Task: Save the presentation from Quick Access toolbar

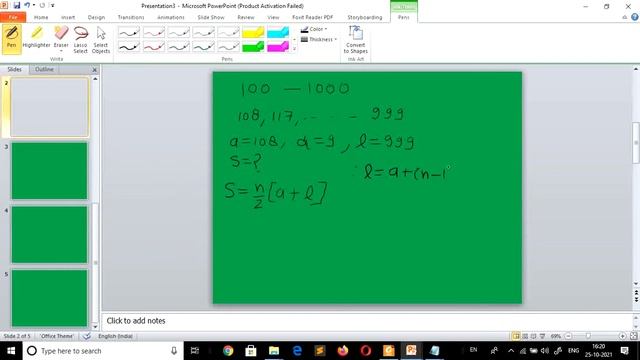Action: [17, 6]
